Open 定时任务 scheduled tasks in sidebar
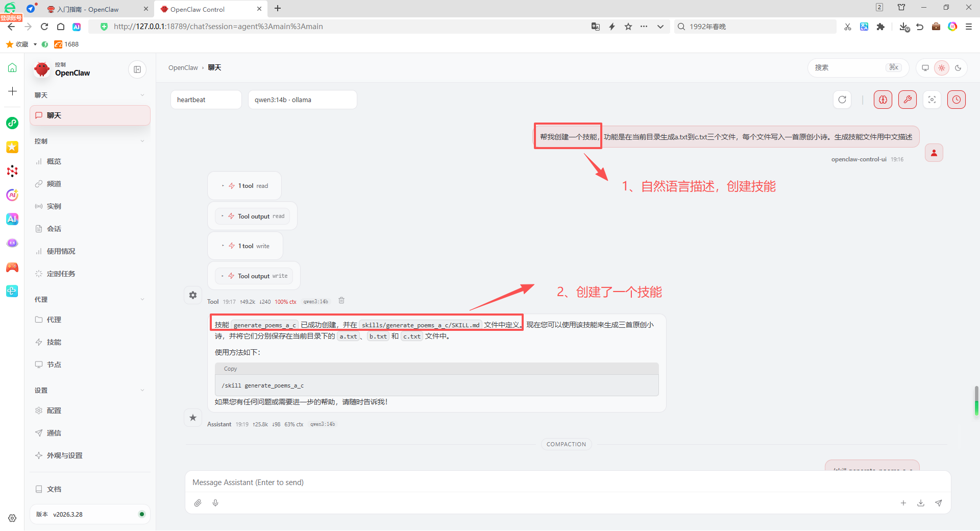980x531 pixels. (90, 274)
